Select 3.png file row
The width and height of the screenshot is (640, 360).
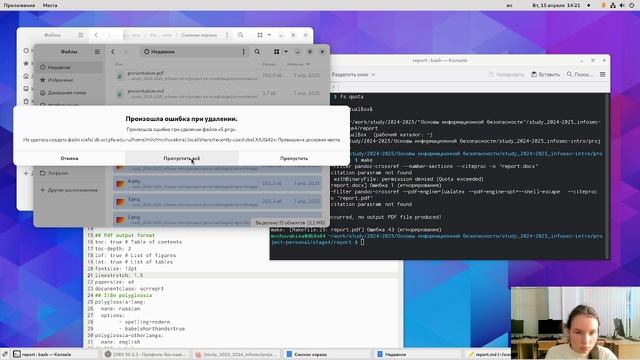217,201
